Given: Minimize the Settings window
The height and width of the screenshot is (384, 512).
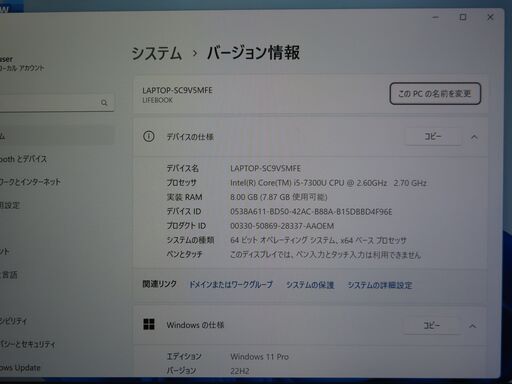Looking at the screenshot, I should point(435,17).
